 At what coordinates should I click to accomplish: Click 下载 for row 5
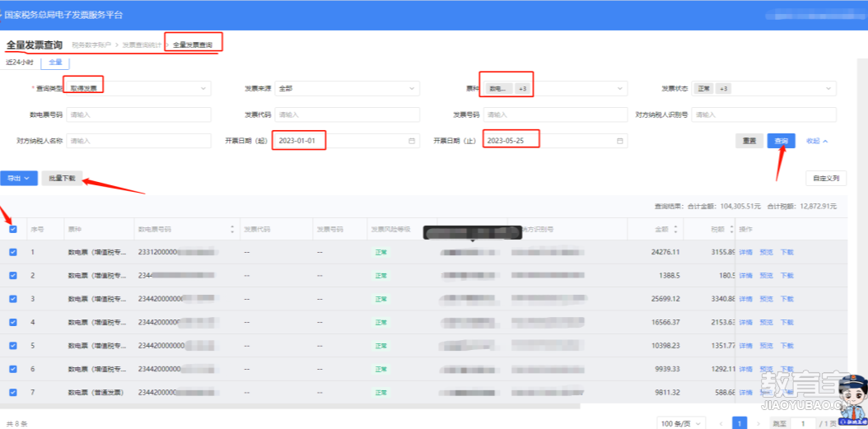point(786,345)
